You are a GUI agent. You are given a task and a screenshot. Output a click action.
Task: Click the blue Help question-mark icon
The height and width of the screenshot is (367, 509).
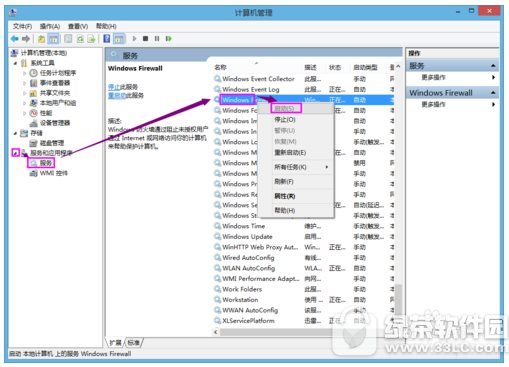coord(107,39)
